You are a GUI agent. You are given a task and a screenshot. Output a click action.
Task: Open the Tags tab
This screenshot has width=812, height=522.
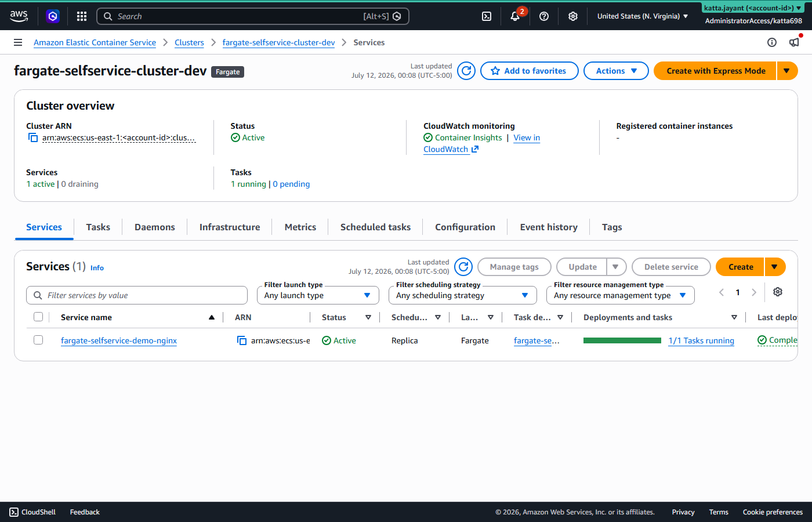click(612, 227)
